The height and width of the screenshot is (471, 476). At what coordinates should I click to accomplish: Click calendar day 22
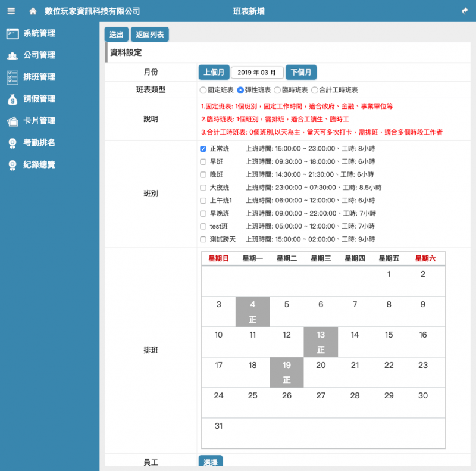point(389,373)
